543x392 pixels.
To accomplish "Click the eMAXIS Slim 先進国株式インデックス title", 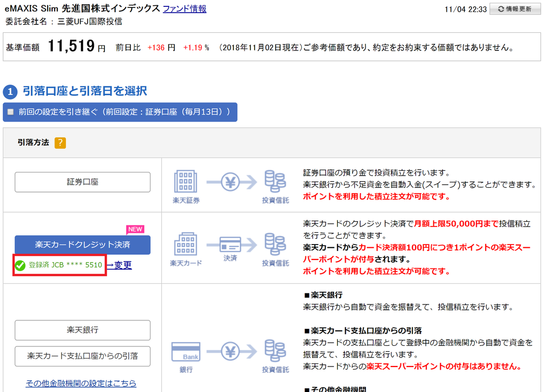I will point(82,8).
